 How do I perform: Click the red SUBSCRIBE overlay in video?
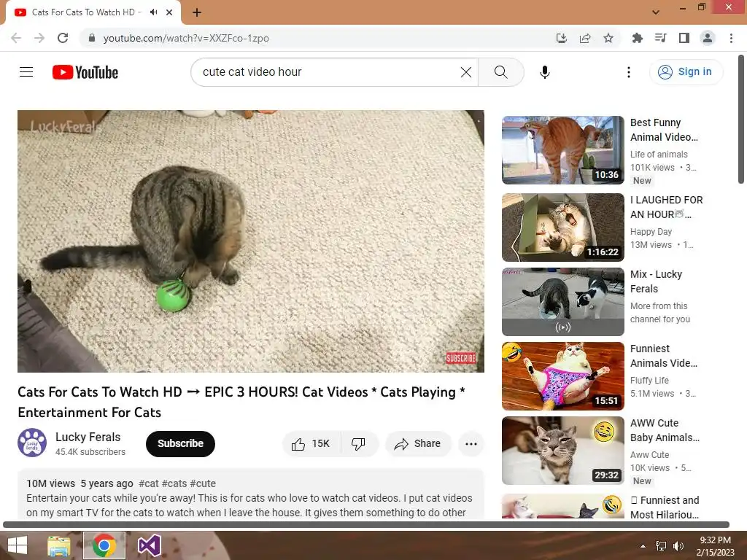click(x=461, y=358)
